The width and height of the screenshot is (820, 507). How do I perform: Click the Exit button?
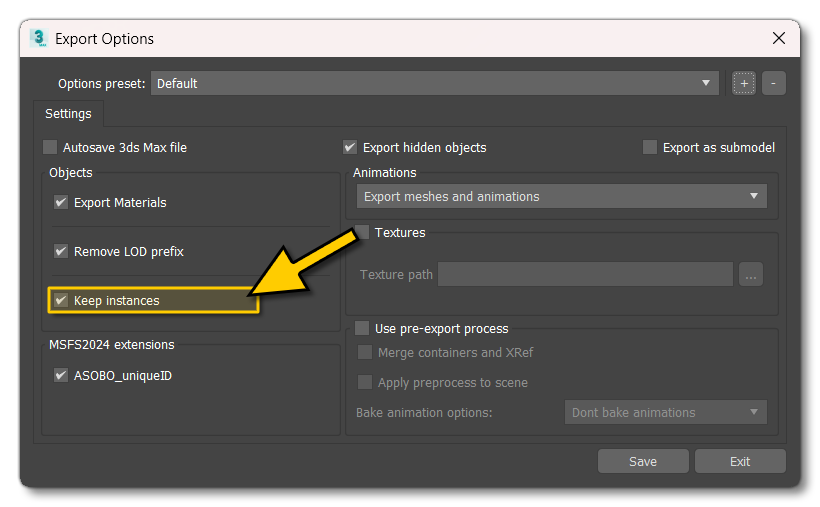coord(740,461)
